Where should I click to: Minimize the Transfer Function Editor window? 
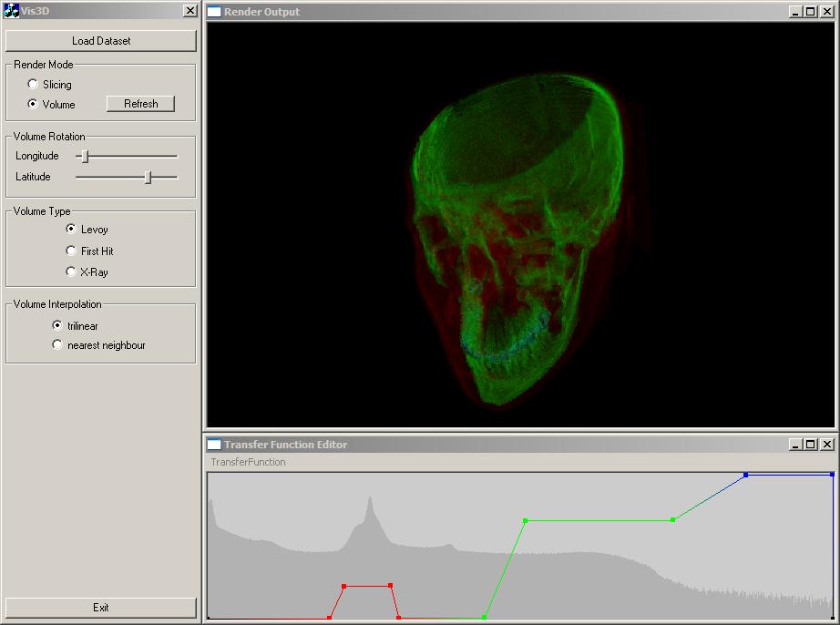[x=794, y=445]
